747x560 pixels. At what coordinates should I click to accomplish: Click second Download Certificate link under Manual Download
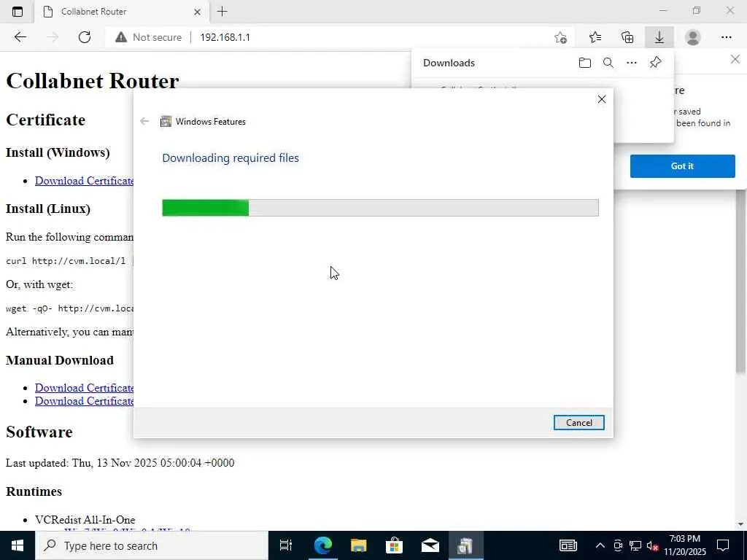tap(85, 401)
